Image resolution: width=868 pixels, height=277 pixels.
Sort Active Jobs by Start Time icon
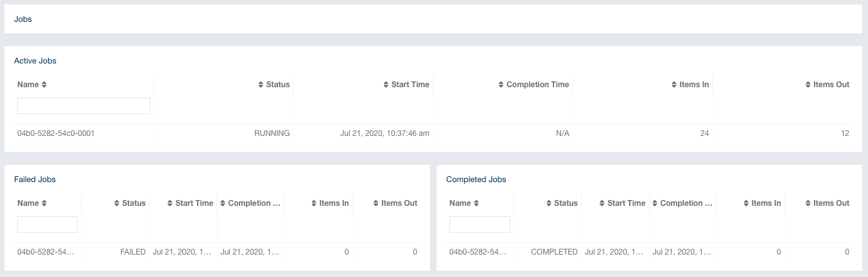click(x=386, y=85)
